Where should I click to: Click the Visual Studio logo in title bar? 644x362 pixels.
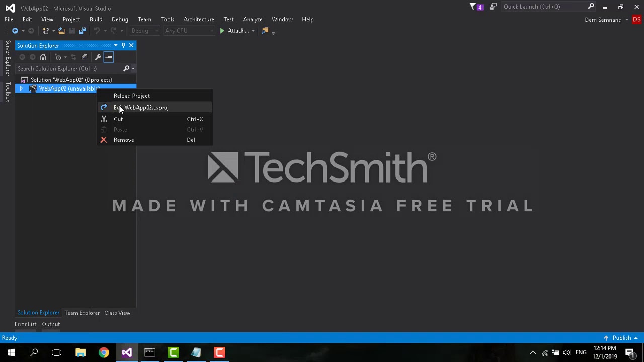point(10,8)
